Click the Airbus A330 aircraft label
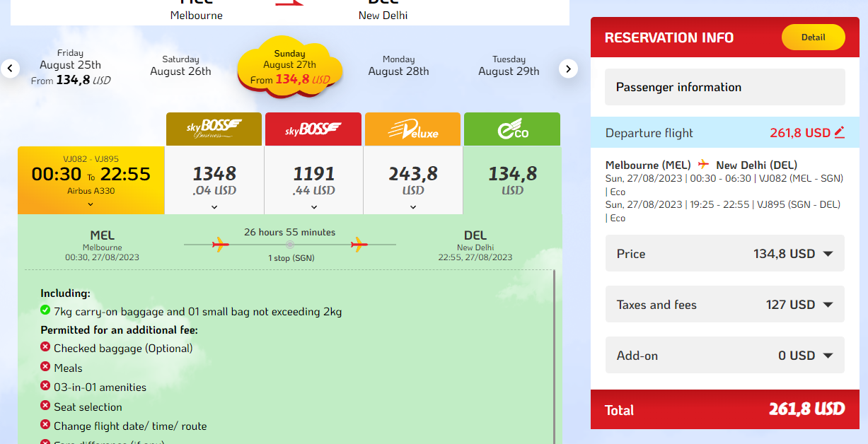The width and height of the screenshot is (868, 444). (91, 191)
